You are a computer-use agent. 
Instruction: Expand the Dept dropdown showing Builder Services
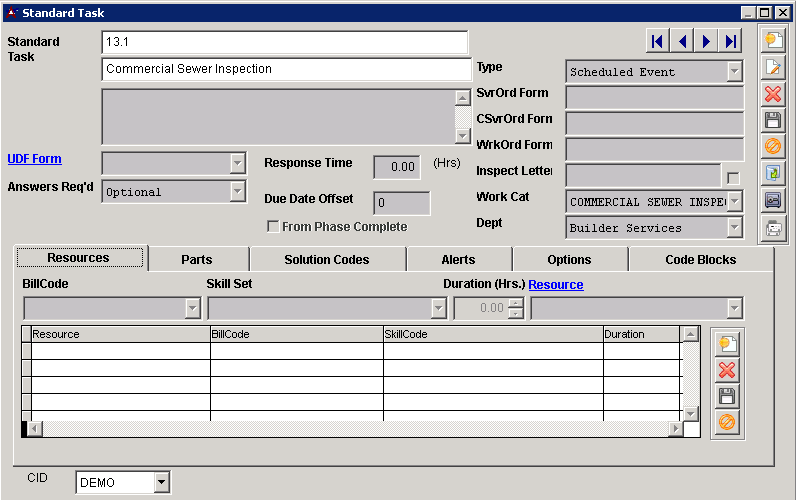735,228
